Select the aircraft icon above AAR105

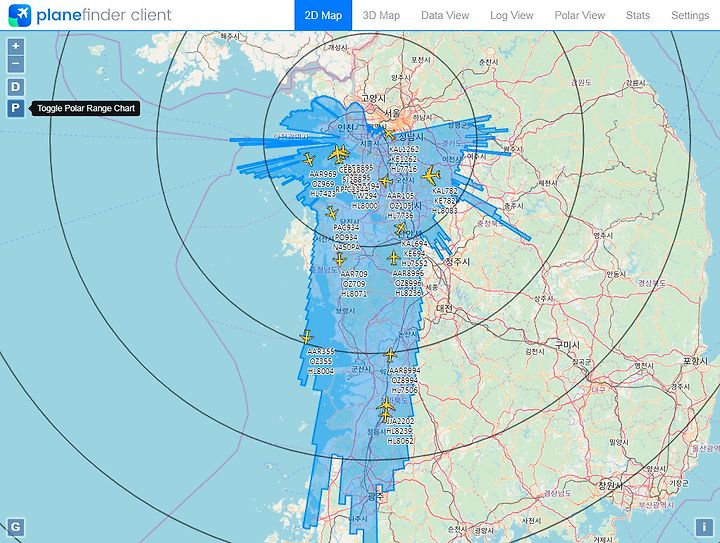tap(385, 181)
